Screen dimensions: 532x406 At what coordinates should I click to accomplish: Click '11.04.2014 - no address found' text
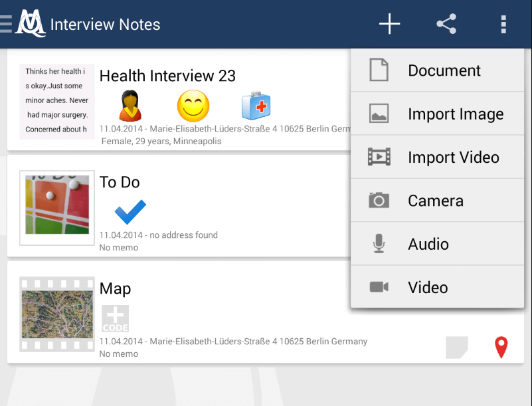click(159, 235)
